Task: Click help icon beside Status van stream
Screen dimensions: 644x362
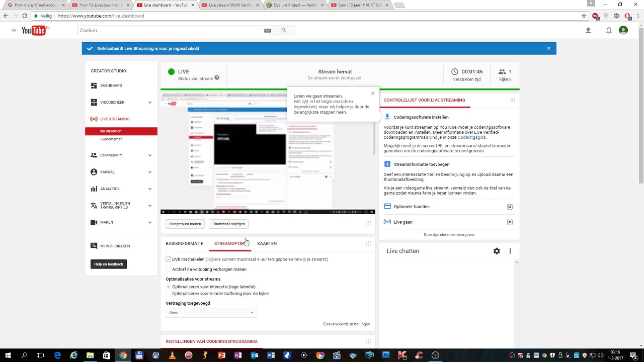Action: click(217, 78)
